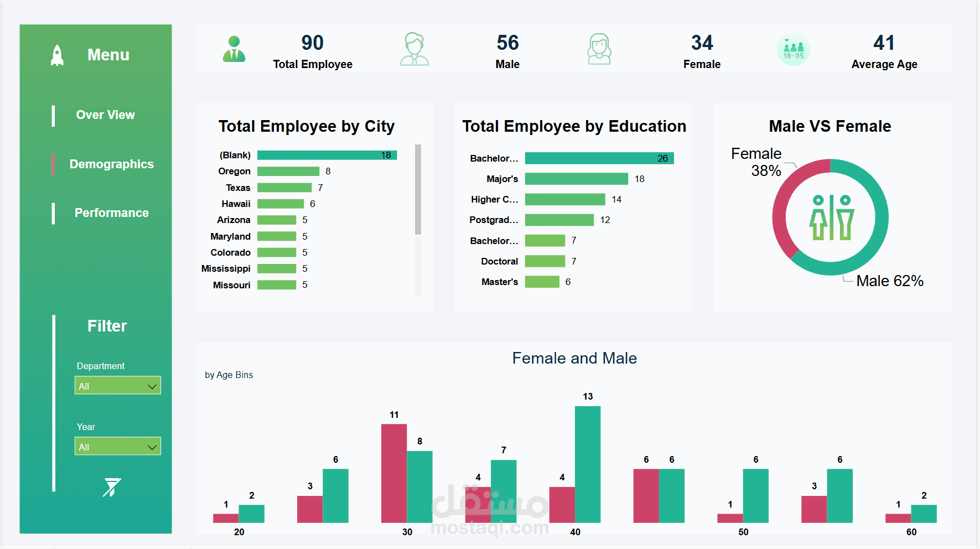Click the male/female restroom icon in donut

tap(831, 217)
